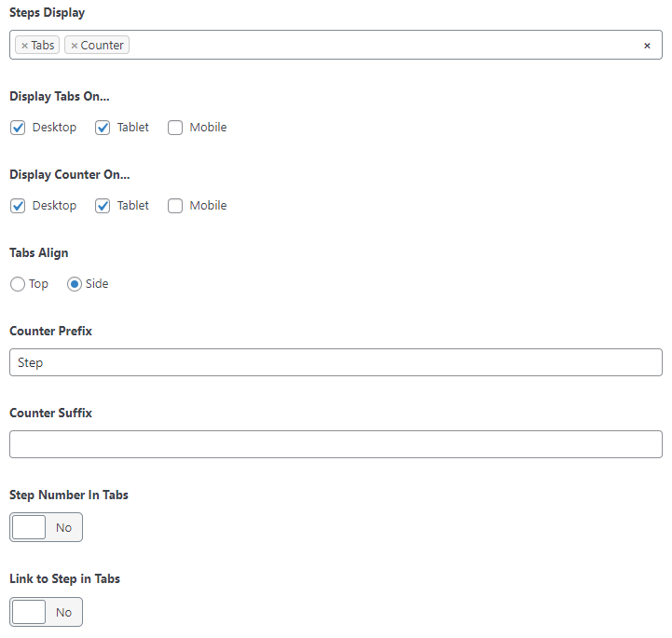Enable Mobile under Display Counter On
The height and width of the screenshot is (638, 672).
coord(175,206)
